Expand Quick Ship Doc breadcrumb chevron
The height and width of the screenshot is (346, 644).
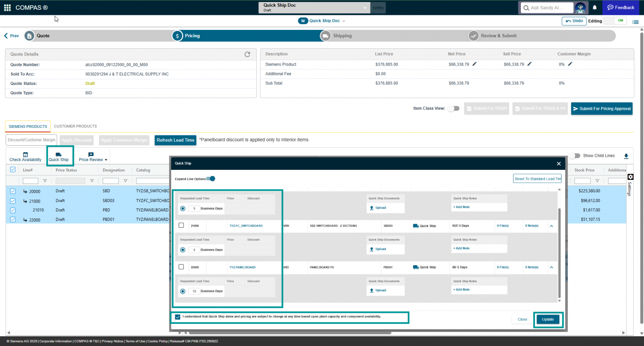[x=344, y=21]
